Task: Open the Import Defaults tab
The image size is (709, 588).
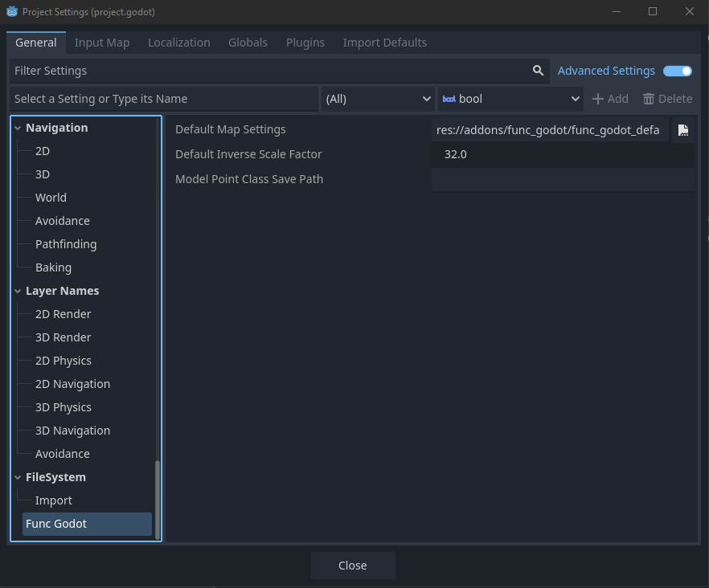Action: point(385,43)
